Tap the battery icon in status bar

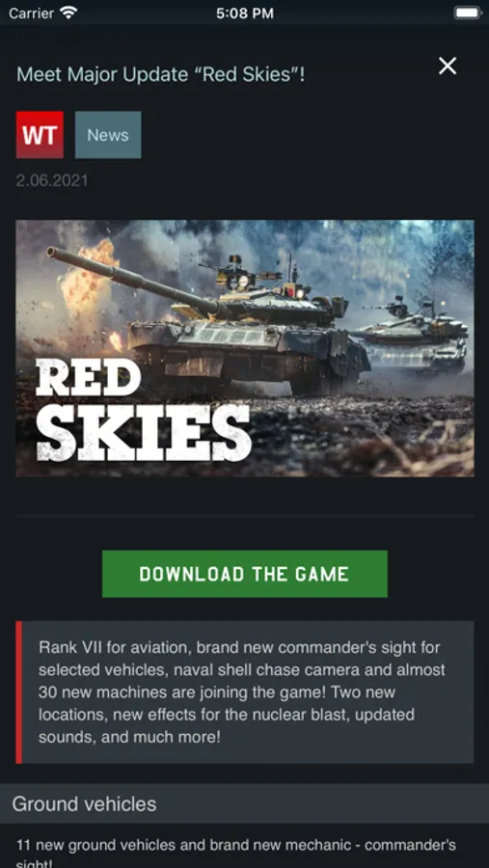click(x=468, y=13)
